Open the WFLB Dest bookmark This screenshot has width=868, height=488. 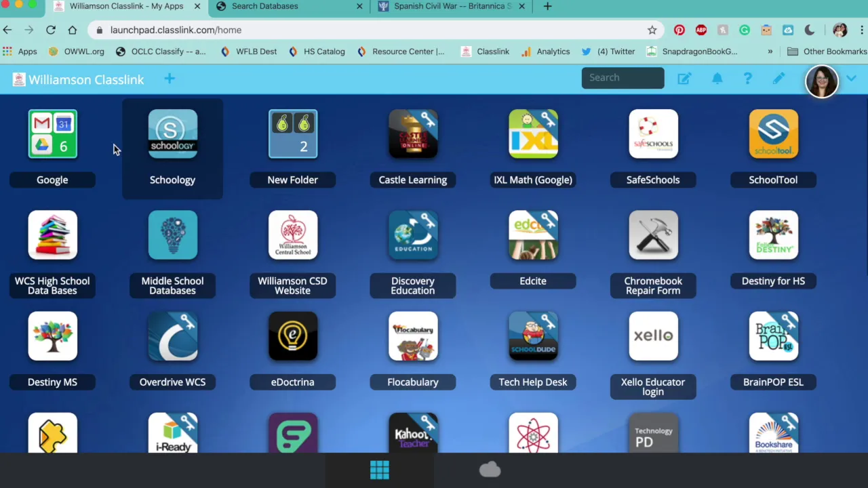[x=248, y=52]
